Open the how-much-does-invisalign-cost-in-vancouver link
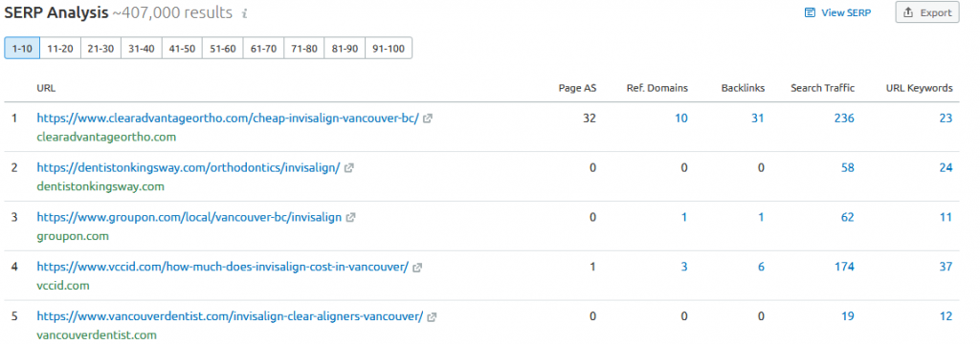Image resolution: width=980 pixels, height=345 pixels. click(x=222, y=267)
